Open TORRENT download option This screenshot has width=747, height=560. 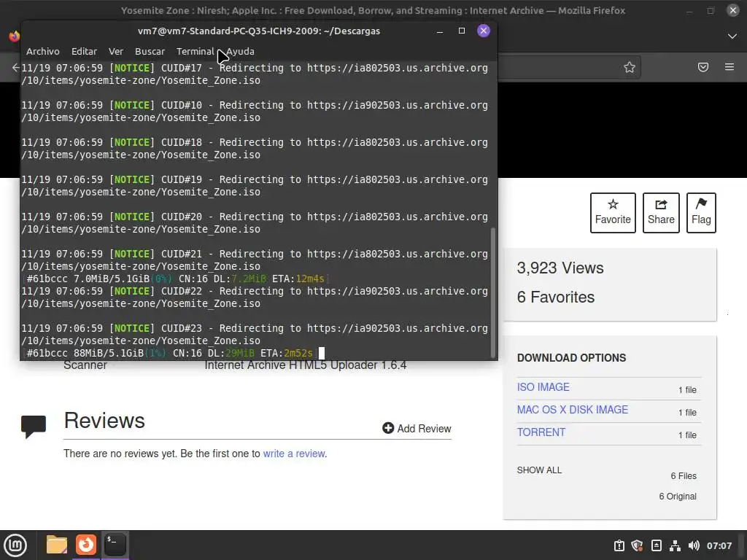541,432
